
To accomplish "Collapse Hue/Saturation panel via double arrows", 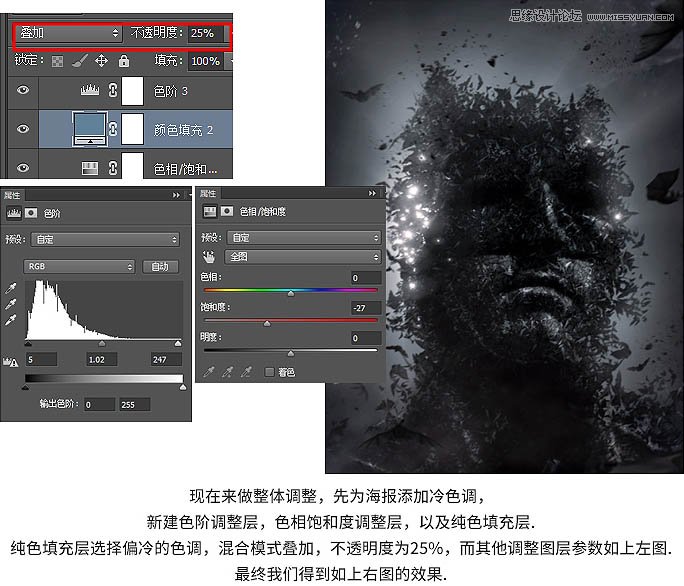I will coord(372,193).
